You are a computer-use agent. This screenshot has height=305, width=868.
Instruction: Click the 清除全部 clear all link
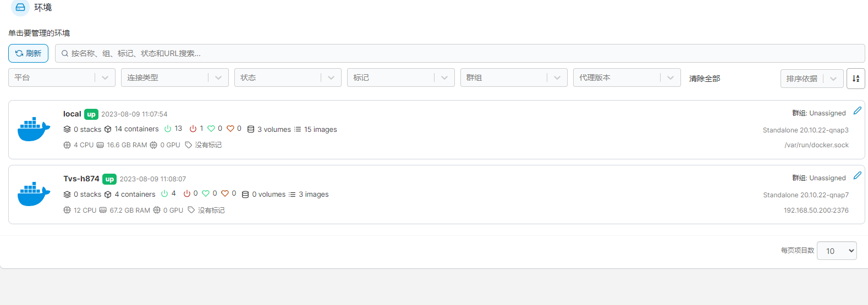[x=705, y=79]
